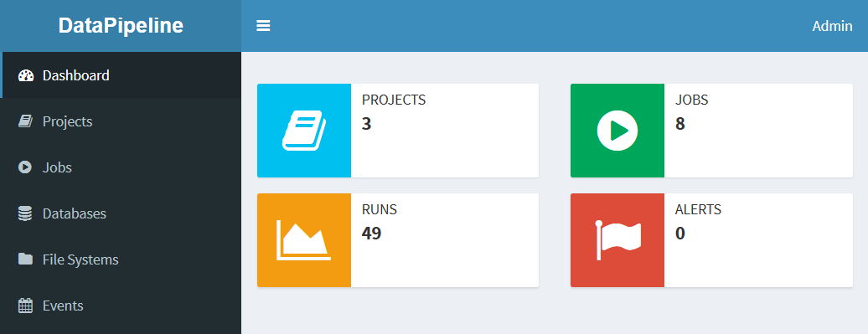
Task: Click the ALERTS card label
Action: (x=698, y=209)
